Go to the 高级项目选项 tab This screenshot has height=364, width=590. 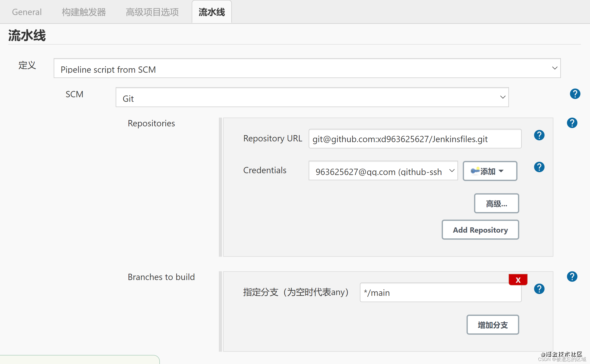pos(152,12)
